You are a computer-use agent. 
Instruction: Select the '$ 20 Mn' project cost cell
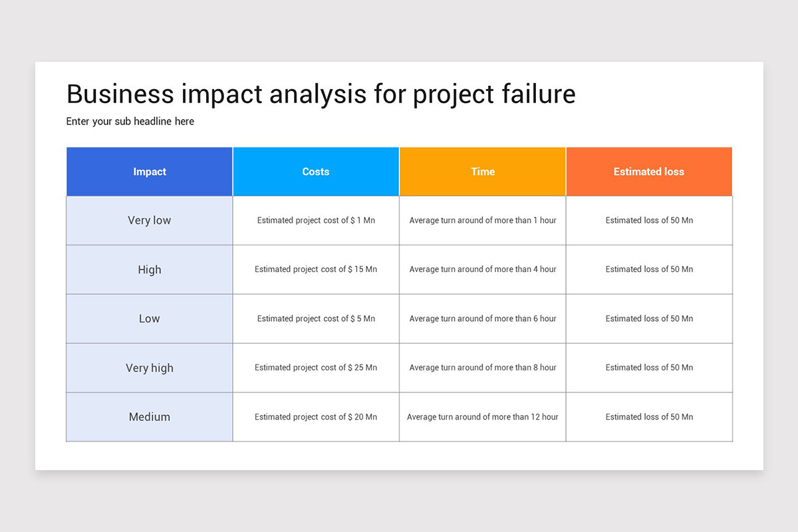[x=316, y=417]
